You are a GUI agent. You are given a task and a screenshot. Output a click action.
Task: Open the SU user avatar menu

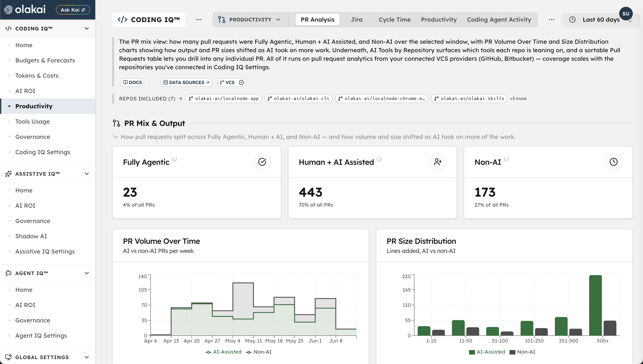[x=626, y=14]
